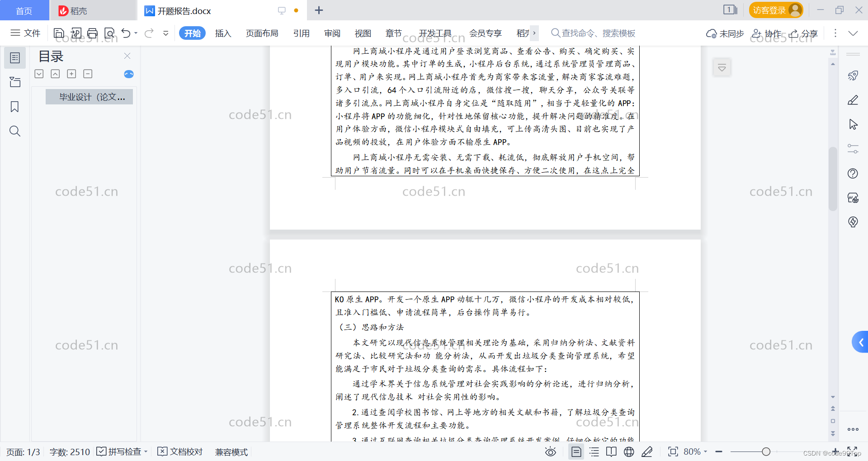Expand all outline levels button
Screen dimensions: 868x461
(39, 74)
